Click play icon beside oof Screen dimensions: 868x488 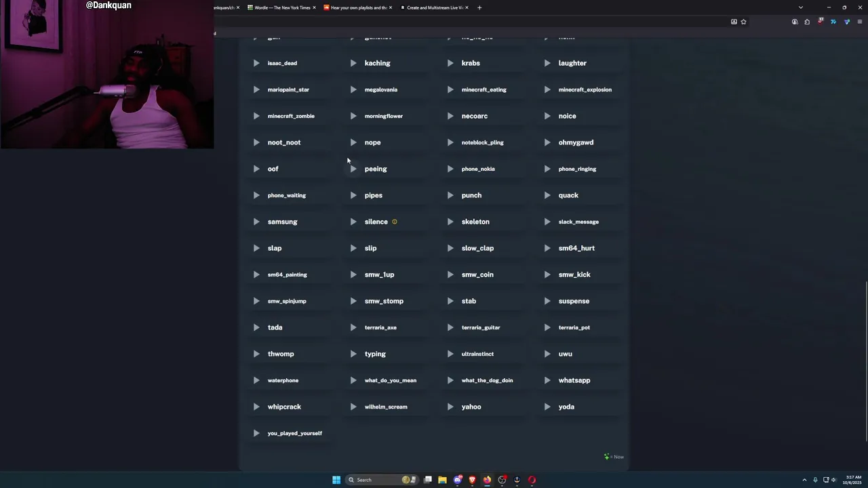256,169
